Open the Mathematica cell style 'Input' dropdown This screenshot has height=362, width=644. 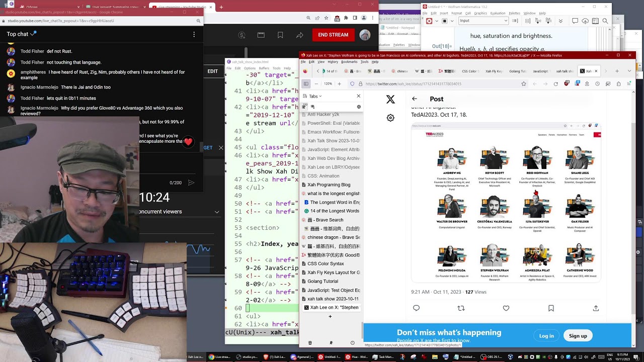pyautogui.click(x=484, y=21)
